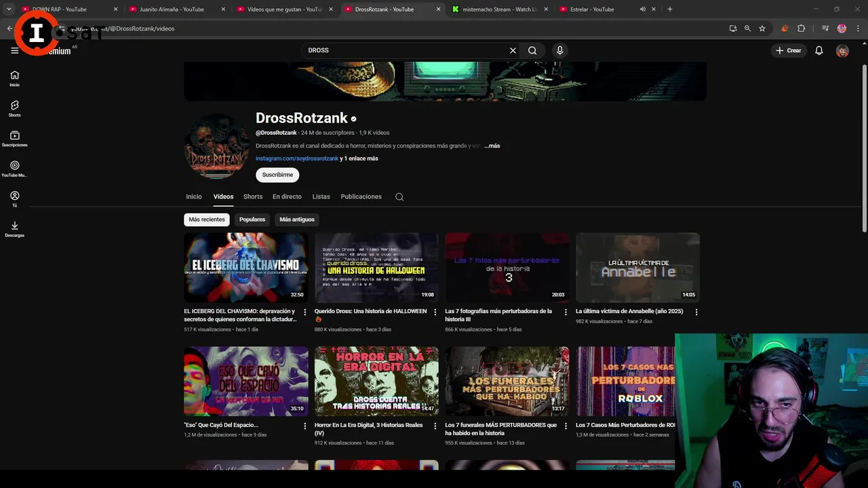Select the Videos channel tab
Screen dimensions: 868x488
coord(223,197)
